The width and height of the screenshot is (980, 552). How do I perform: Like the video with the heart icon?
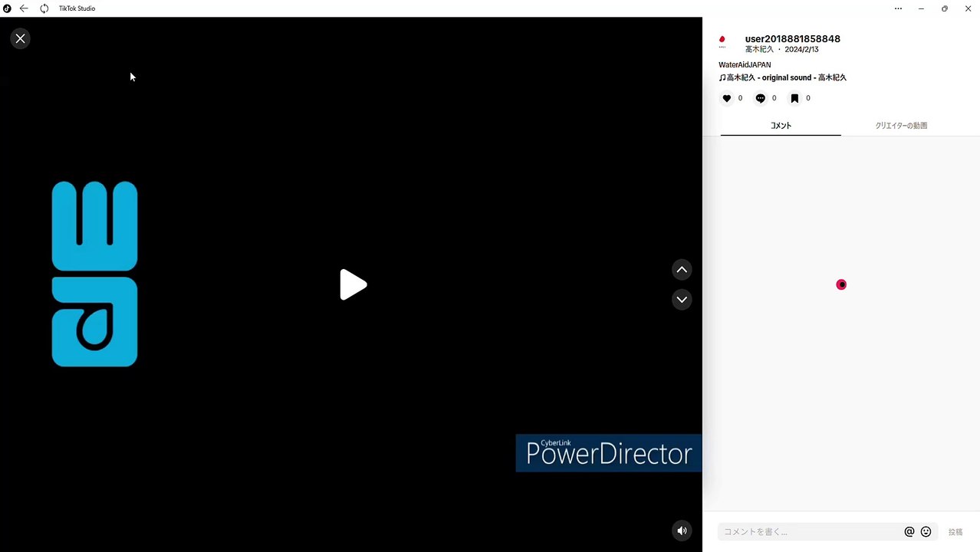coord(727,98)
